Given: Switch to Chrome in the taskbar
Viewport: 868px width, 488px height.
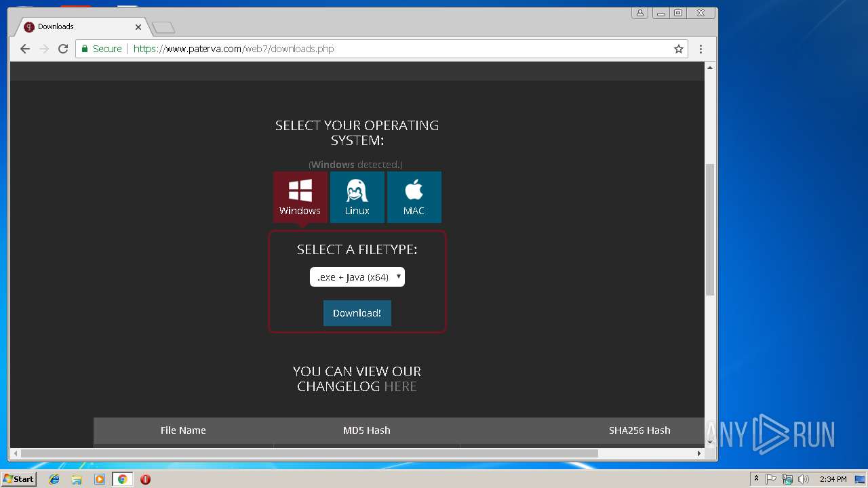Looking at the screenshot, I should pyautogui.click(x=123, y=479).
